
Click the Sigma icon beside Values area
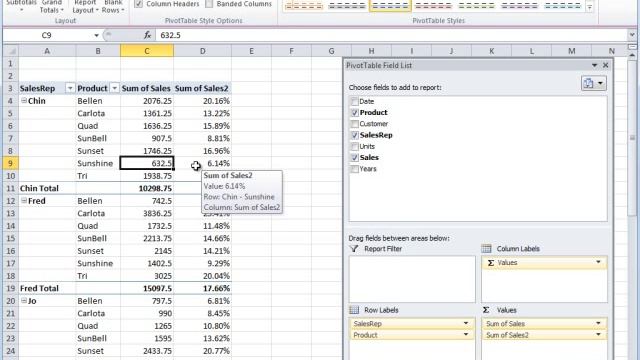[486, 310]
